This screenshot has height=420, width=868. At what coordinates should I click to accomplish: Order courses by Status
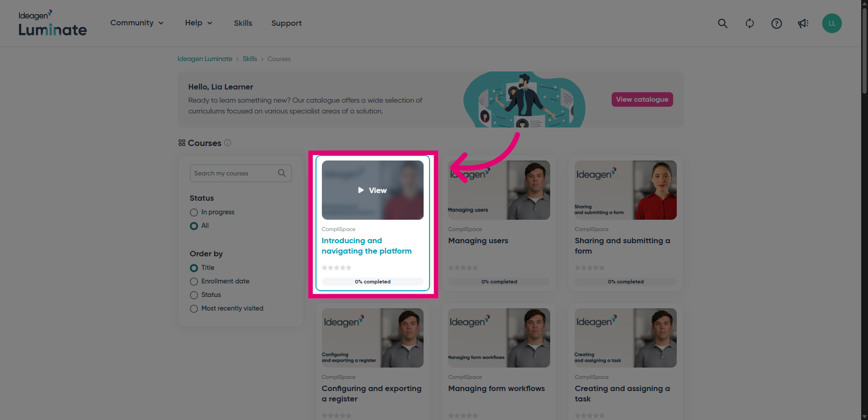[194, 295]
